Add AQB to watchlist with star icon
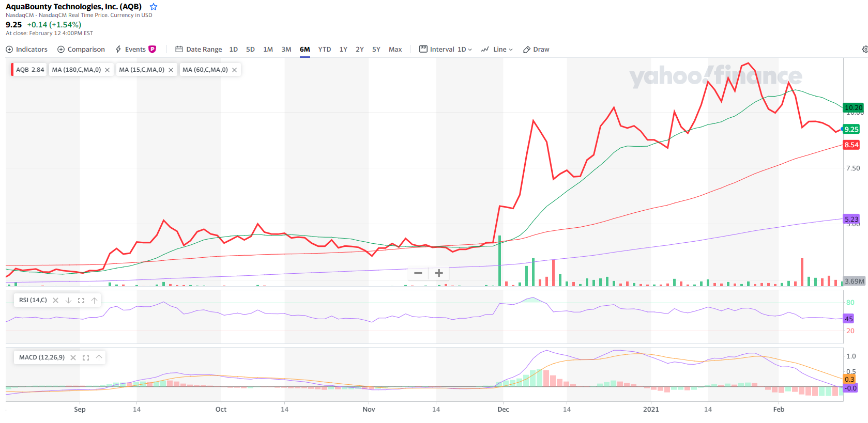The height and width of the screenshot is (423, 868). click(154, 7)
